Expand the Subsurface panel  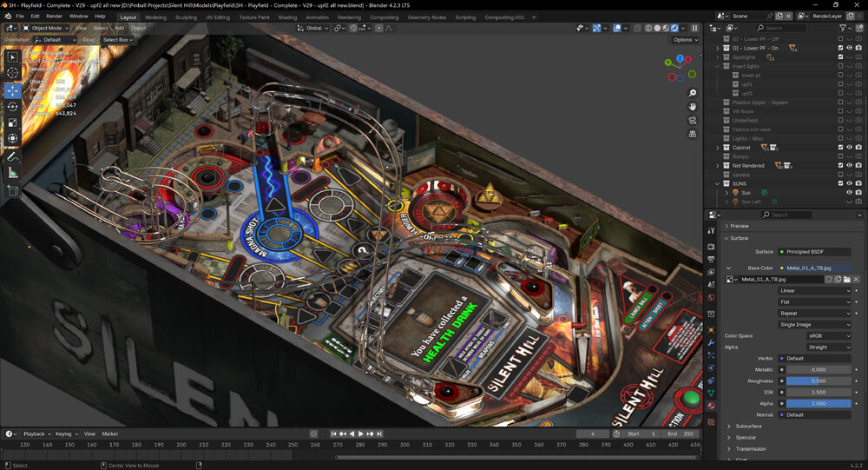(x=728, y=427)
